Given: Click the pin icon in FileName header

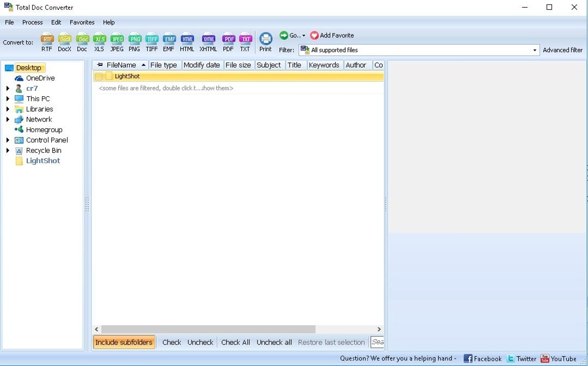Looking at the screenshot, I should coord(100,65).
